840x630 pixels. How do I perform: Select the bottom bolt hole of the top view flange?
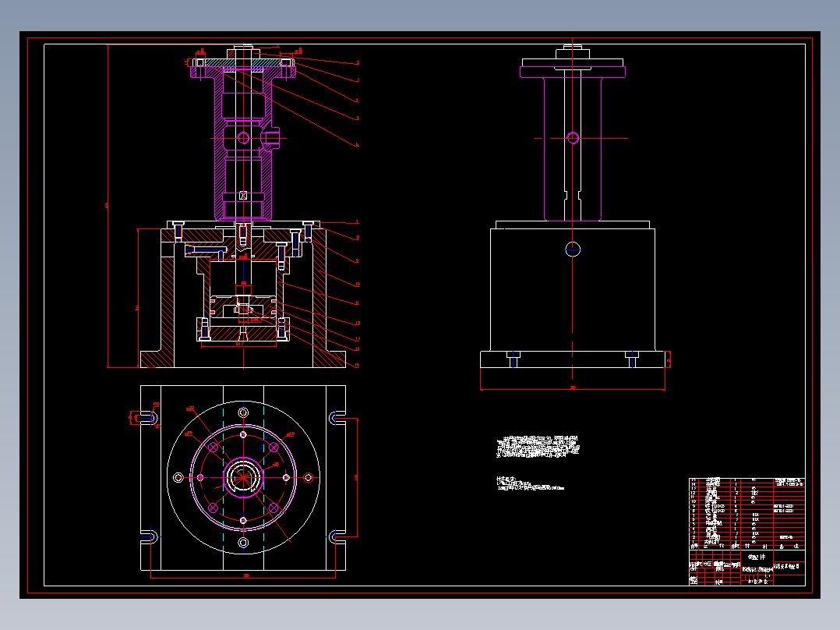pos(243,543)
